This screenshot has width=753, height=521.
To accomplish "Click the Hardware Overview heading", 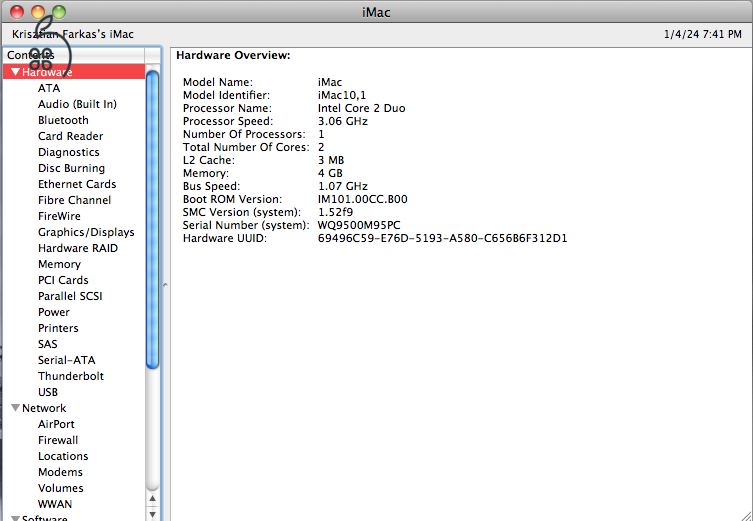I will [233, 55].
